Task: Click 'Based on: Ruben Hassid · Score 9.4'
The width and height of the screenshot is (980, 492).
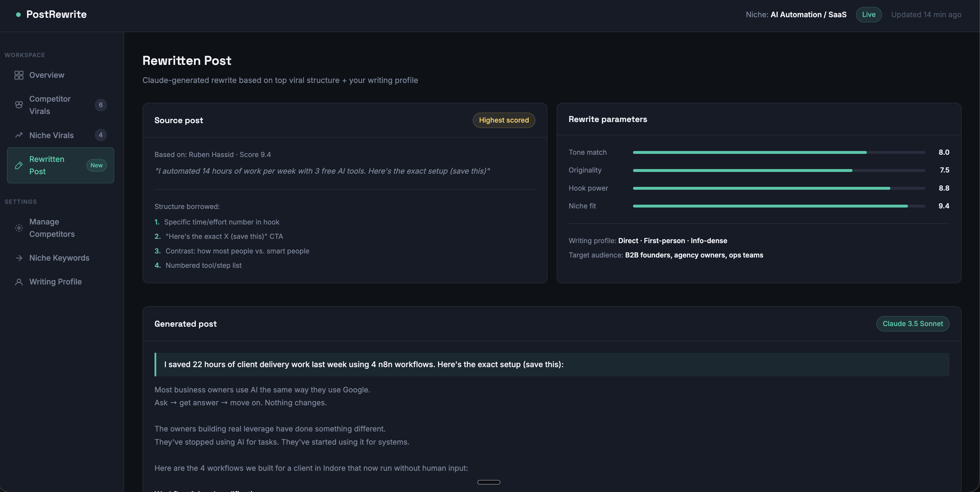Action: click(x=213, y=155)
